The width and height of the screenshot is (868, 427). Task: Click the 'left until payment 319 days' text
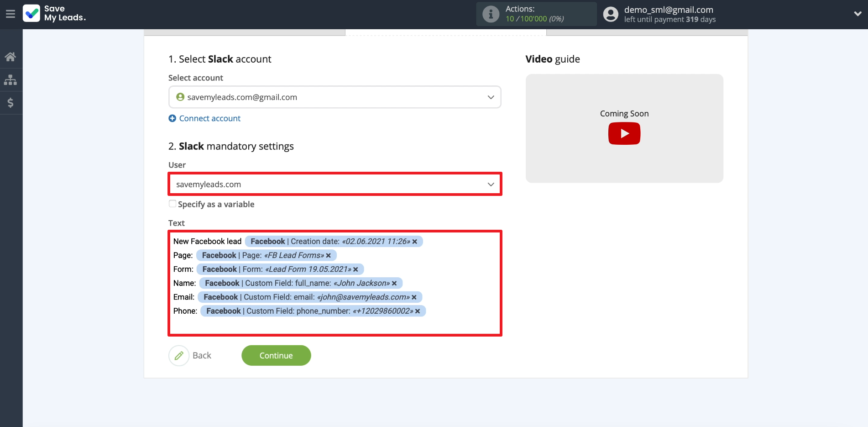669,19
